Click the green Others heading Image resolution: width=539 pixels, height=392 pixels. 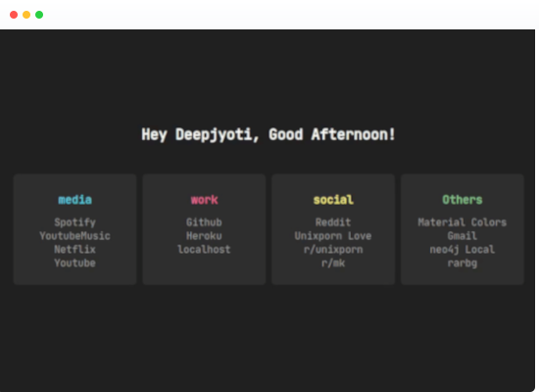pyautogui.click(x=463, y=200)
